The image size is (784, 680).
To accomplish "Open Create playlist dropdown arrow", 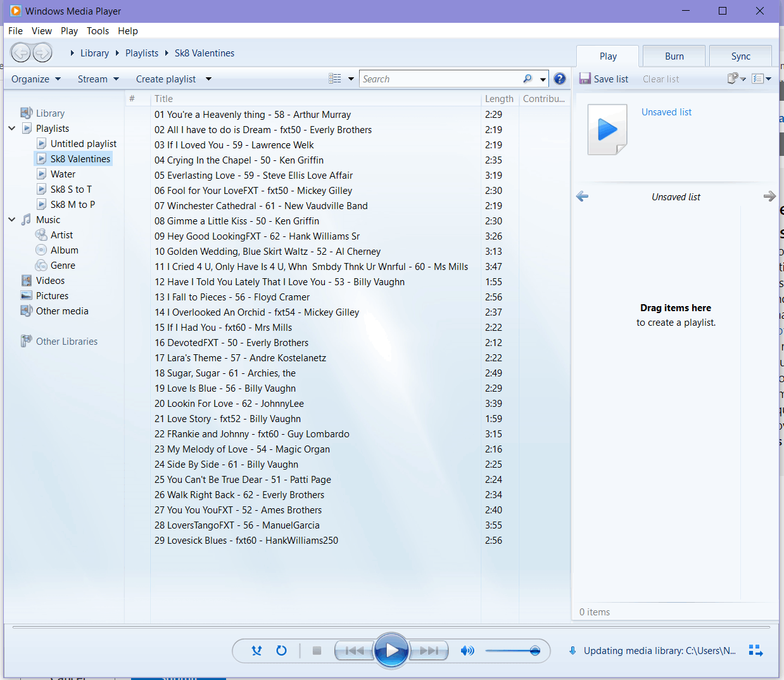I will tap(208, 79).
